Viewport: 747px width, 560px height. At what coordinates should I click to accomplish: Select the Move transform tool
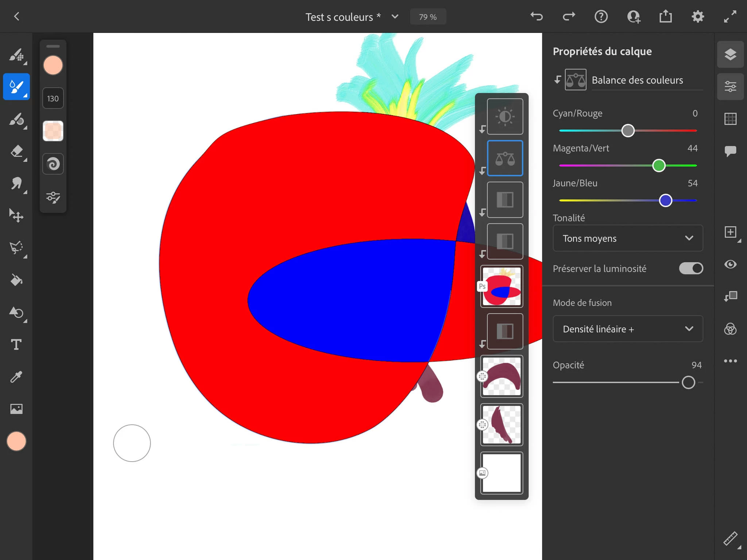click(16, 216)
